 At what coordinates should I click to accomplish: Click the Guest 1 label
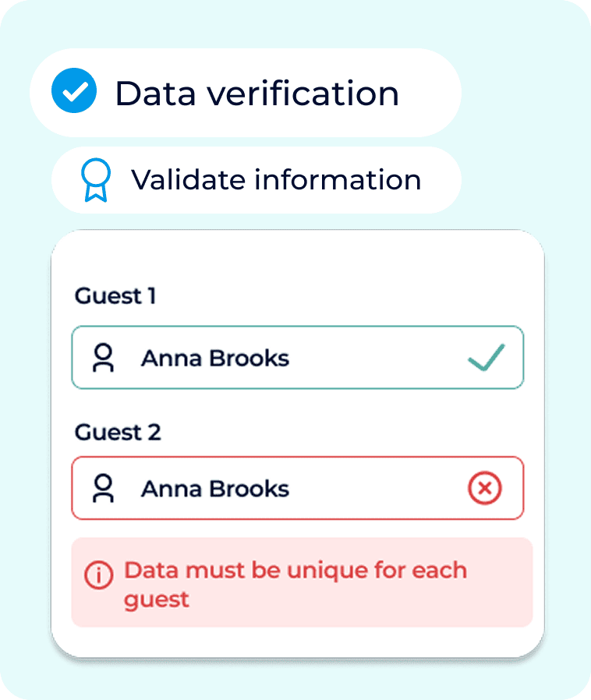(x=115, y=296)
